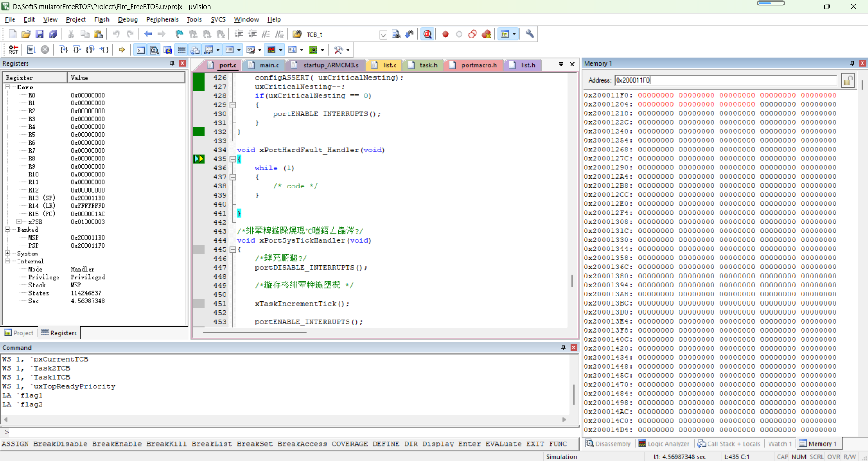Open the Memory Windows dropdown arrow
The width and height of the screenshot is (868, 461).
pos(240,50)
